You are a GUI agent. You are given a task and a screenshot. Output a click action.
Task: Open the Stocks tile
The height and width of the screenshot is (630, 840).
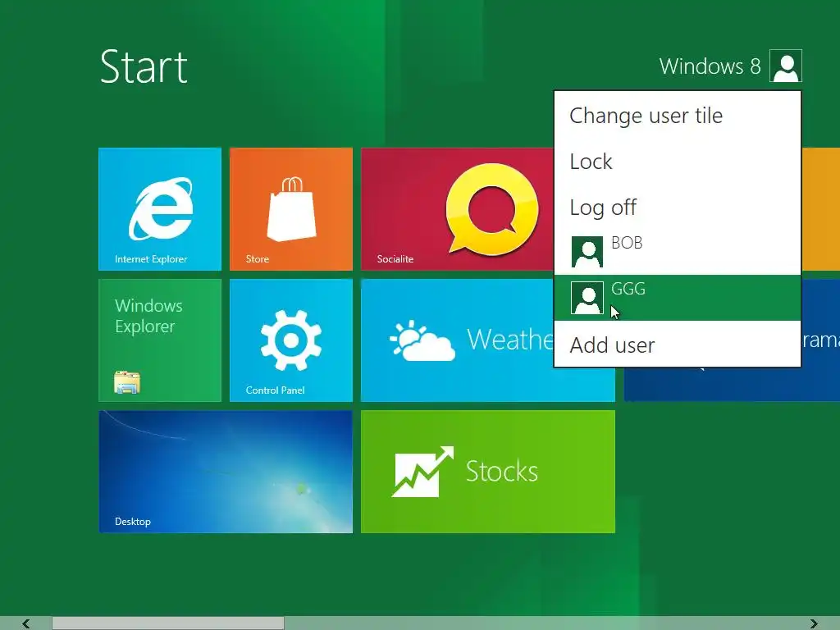(488, 472)
